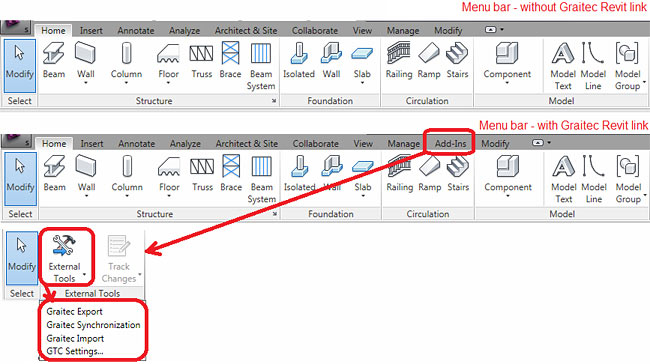
Task: Open the Add-Ins ribbon tab
Action: coord(450,143)
